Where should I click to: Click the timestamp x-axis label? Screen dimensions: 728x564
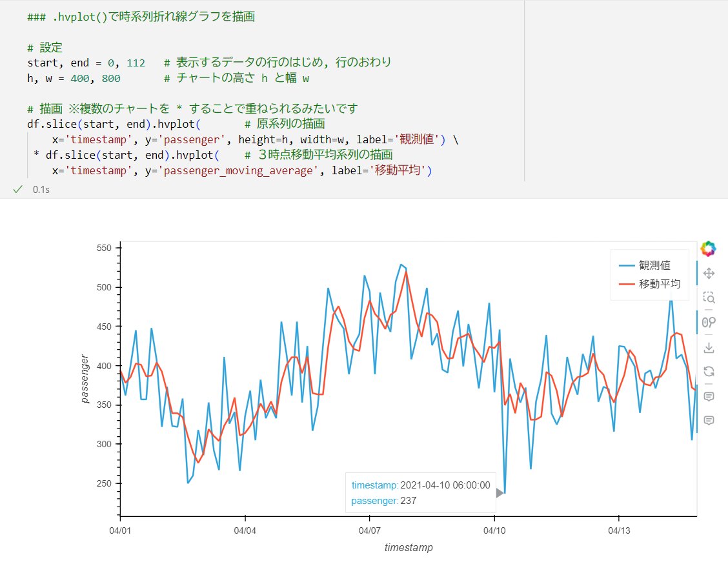(408, 548)
